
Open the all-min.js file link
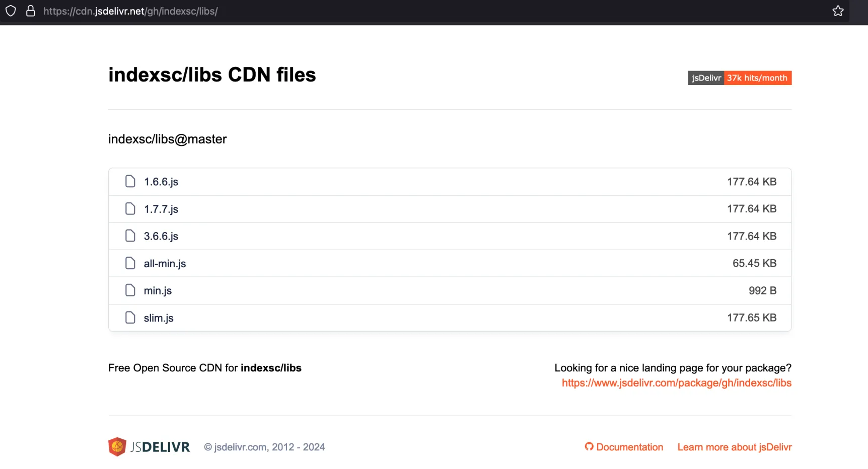click(165, 263)
